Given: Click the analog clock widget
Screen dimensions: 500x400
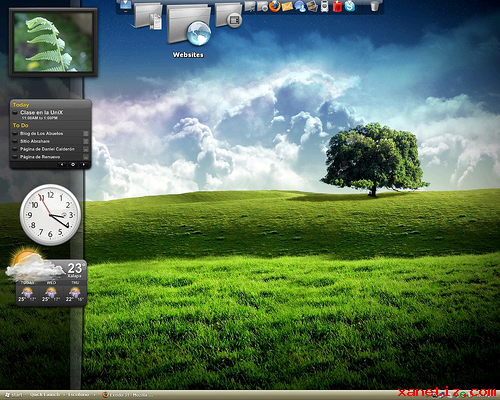Looking at the screenshot, I should point(50,215).
